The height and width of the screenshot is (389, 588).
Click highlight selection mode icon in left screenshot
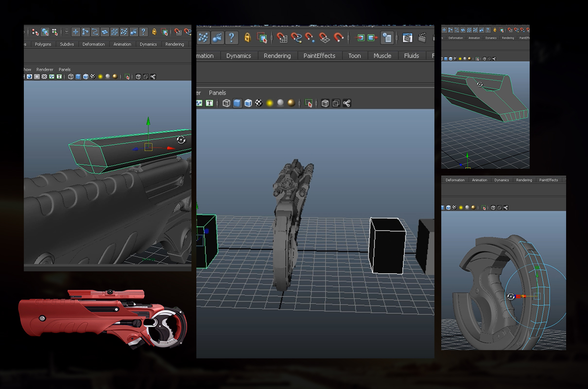(x=165, y=32)
